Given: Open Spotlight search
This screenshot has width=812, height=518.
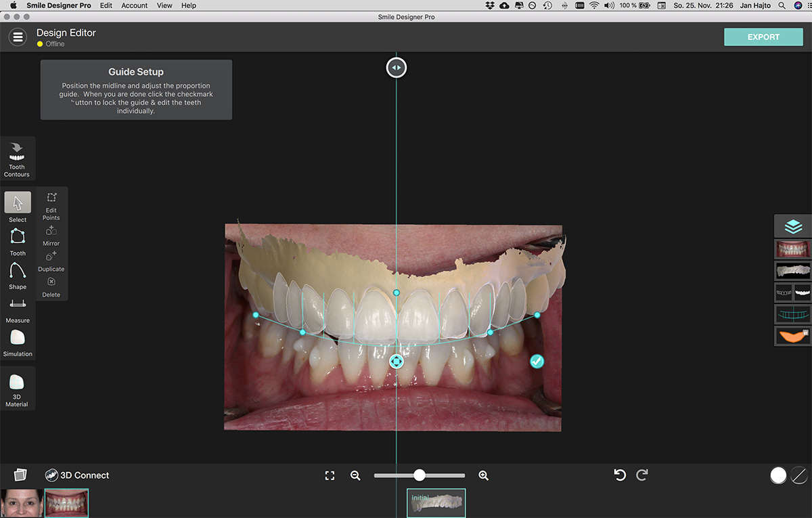Looking at the screenshot, I should [x=782, y=5].
